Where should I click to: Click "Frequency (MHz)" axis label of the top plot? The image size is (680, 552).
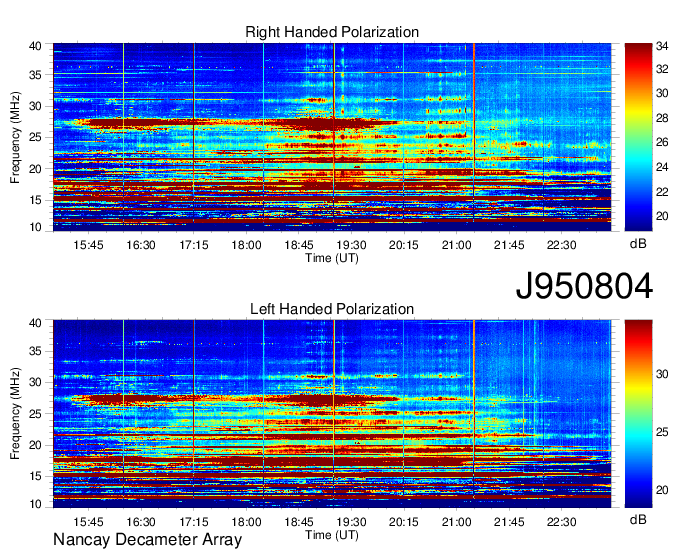pos(15,137)
